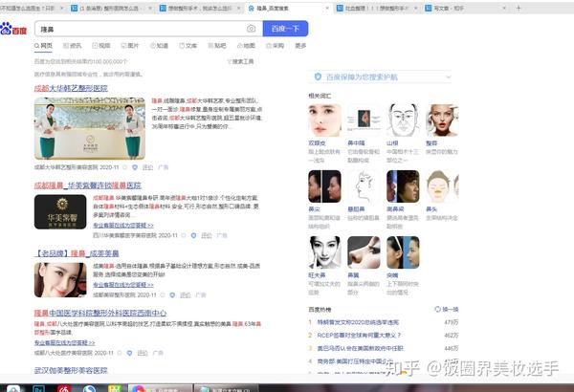Switch to the 图片 tab
Image resolution: width=574 pixels, height=392 pixels.
coord(130,46)
